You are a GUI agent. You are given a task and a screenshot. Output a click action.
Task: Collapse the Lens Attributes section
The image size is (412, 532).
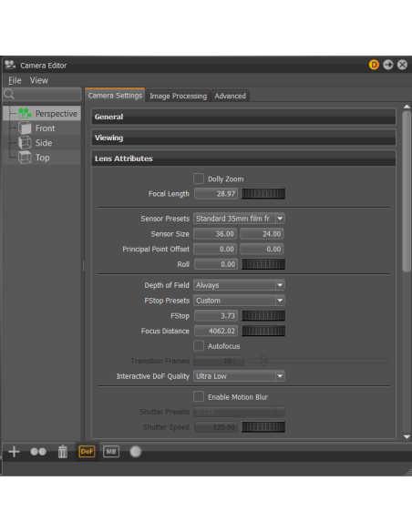click(243, 159)
